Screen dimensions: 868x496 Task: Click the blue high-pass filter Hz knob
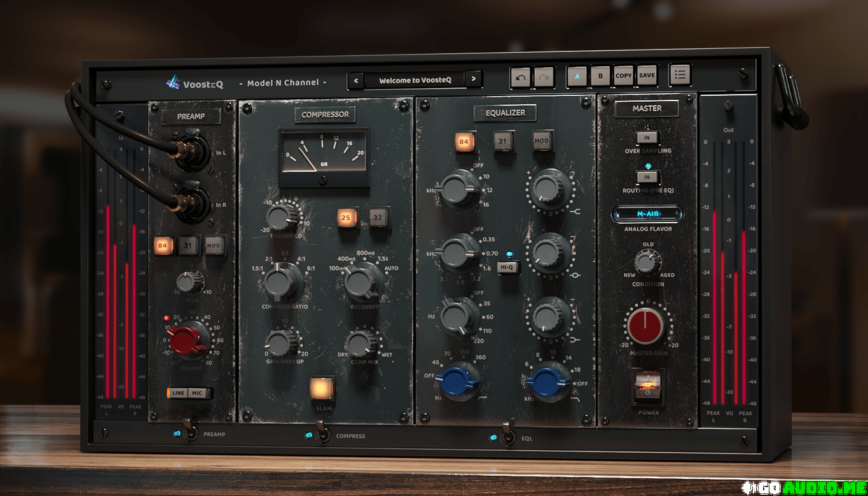click(459, 383)
